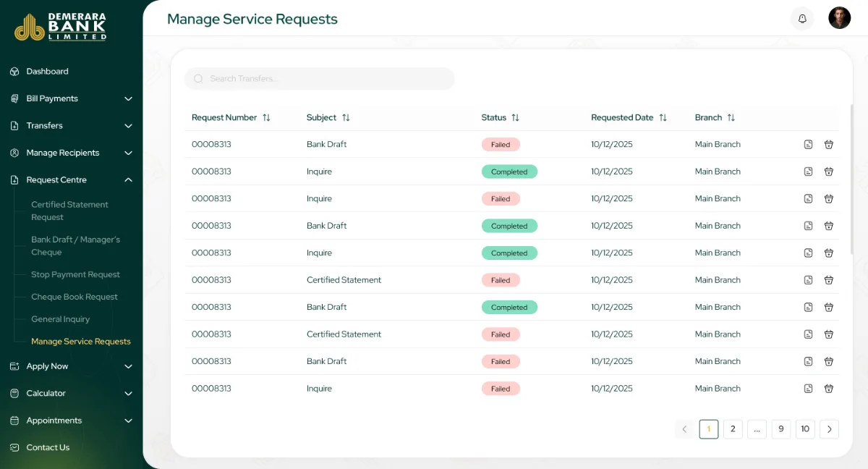Go to page 2
The image size is (868, 469).
click(x=733, y=429)
